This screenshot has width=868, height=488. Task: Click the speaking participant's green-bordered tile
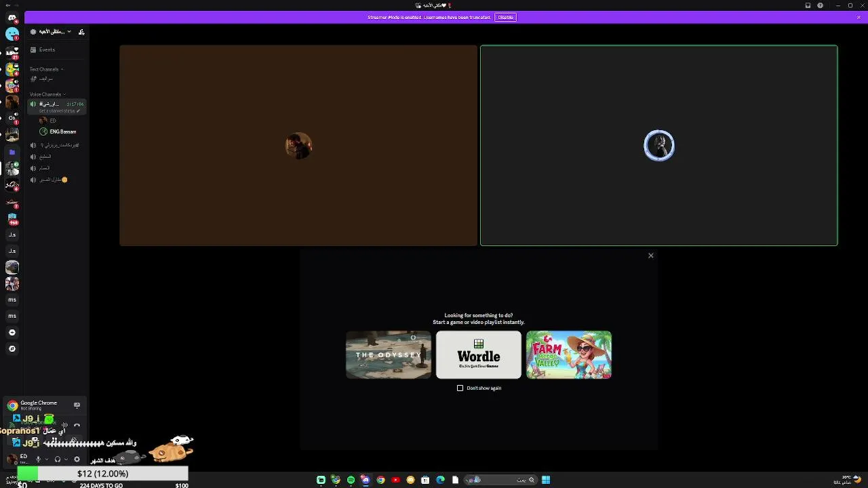click(658, 146)
